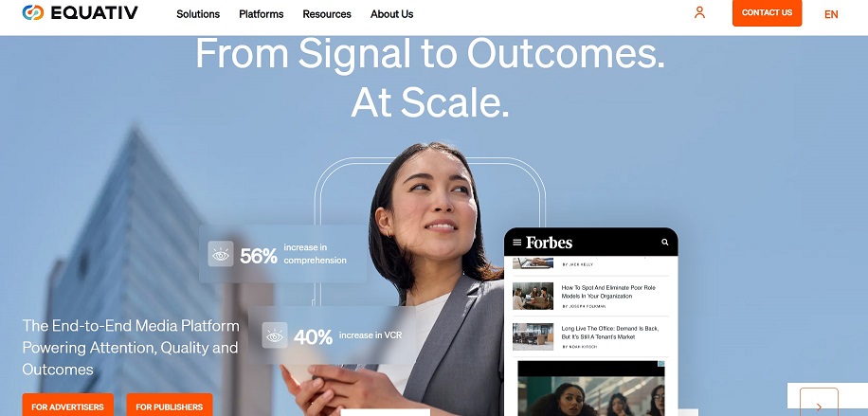The width and height of the screenshot is (868, 416).
Task: Open the EN language selector
Action: click(831, 14)
